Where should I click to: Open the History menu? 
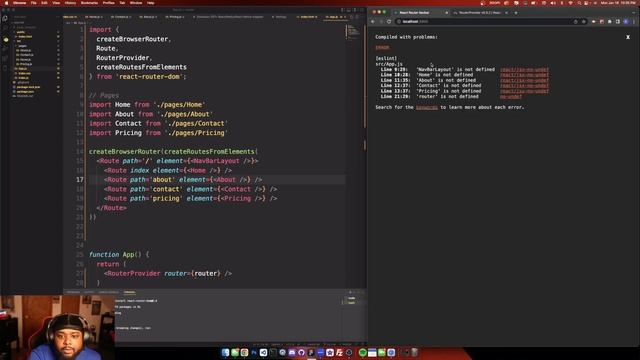click(x=70, y=3)
